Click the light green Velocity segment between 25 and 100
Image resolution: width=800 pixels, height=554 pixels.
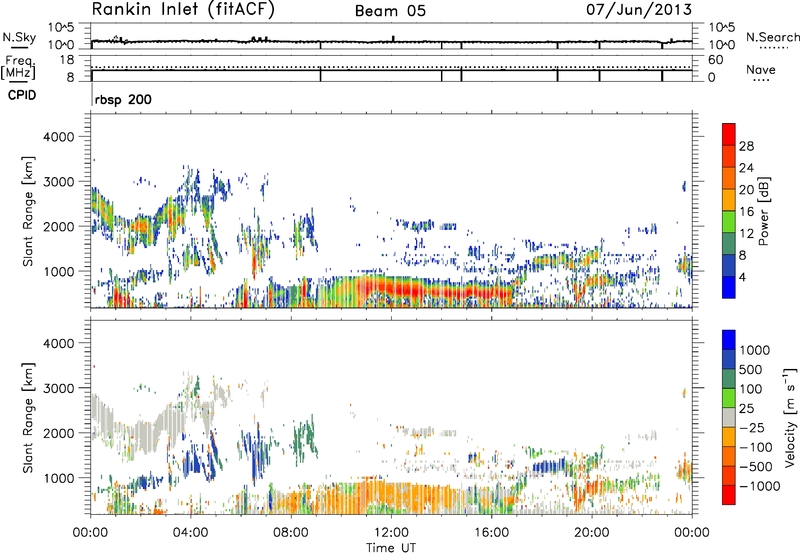tap(729, 398)
